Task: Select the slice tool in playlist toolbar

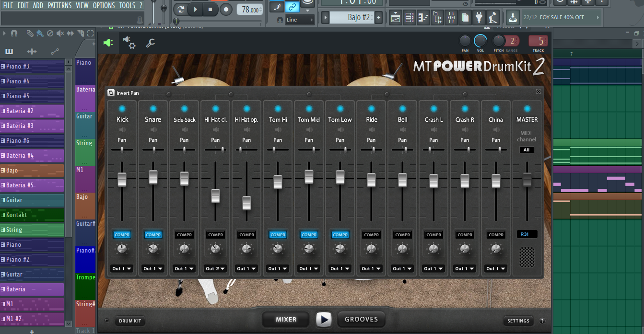Action: [81, 33]
